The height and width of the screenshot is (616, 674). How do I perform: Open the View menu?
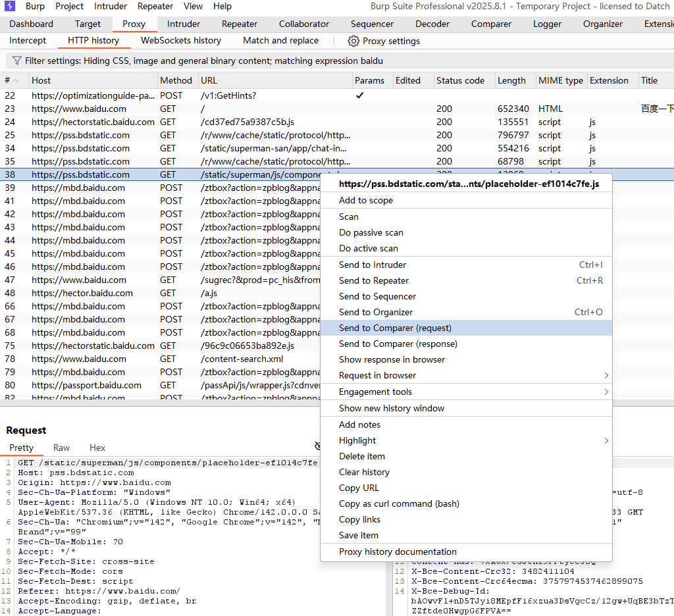coord(193,7)
